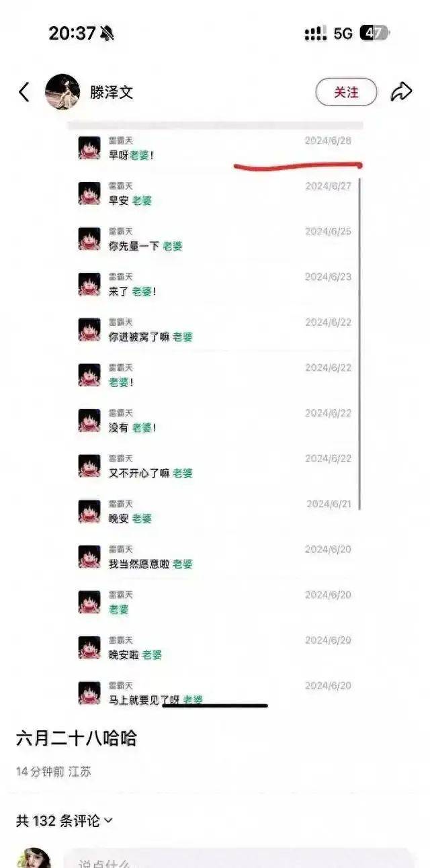Open the 我当然愿意啦 message
430x868 pixels.
(x=215, y=558)
